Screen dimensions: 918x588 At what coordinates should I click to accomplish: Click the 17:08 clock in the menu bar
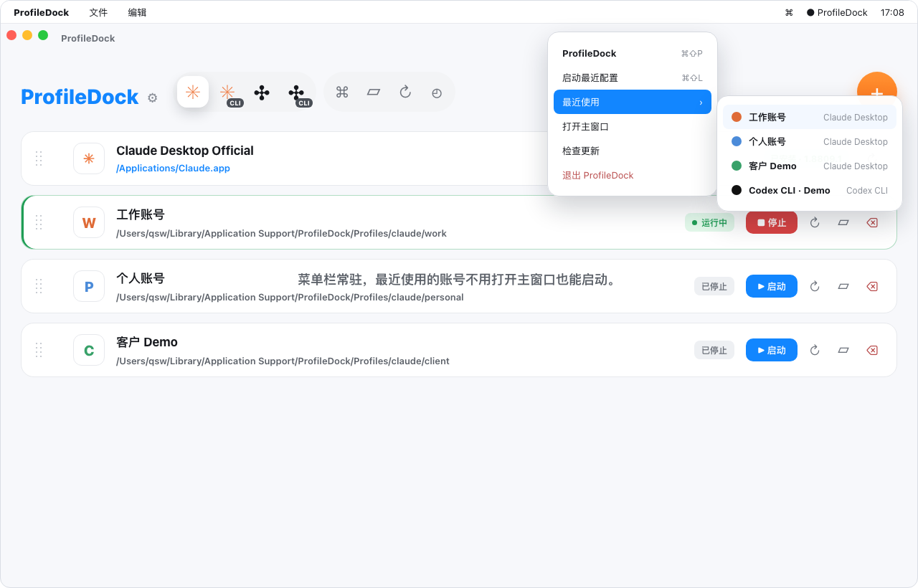892,12
